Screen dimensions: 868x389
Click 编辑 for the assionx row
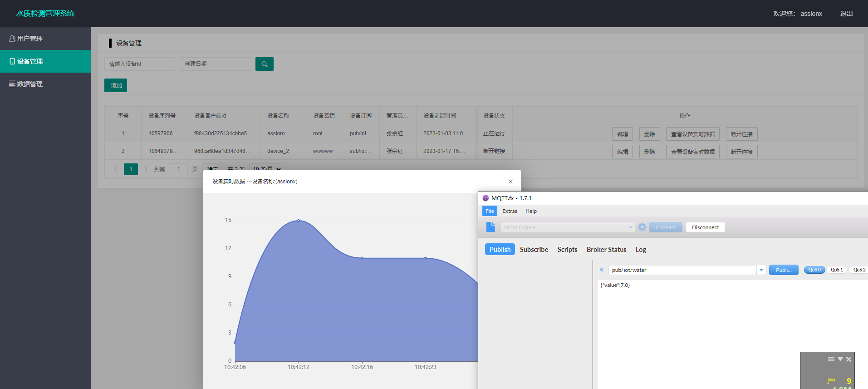tap(623, 134)
